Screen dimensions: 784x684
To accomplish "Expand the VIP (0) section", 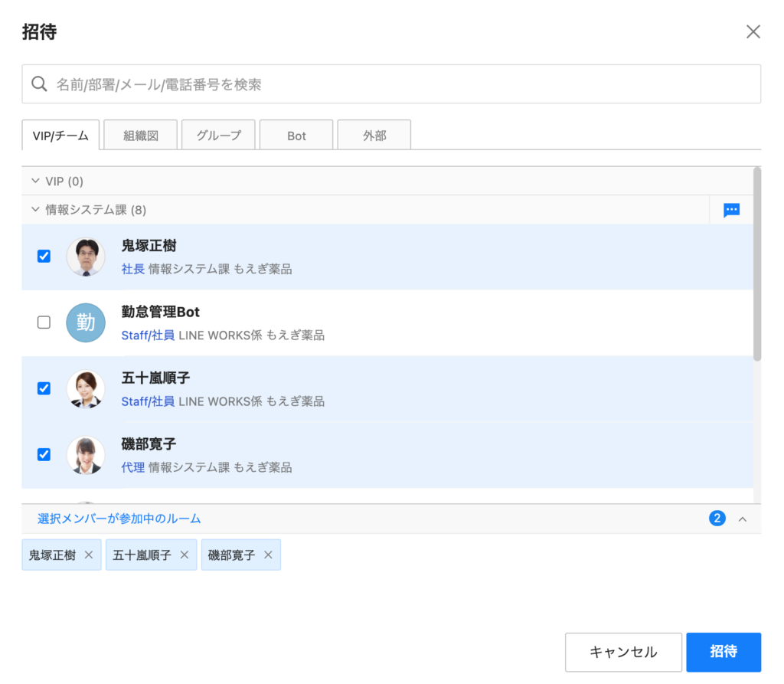I will [x=34, y=182].
